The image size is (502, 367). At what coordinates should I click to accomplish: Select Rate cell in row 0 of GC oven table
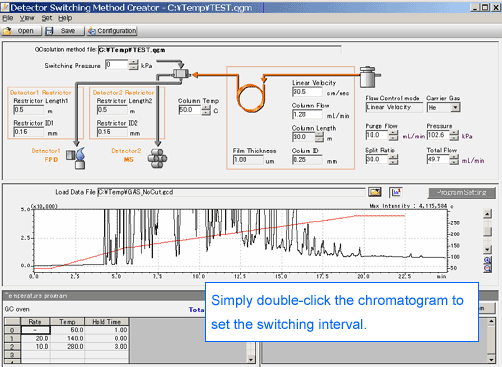tap(35, 330)
